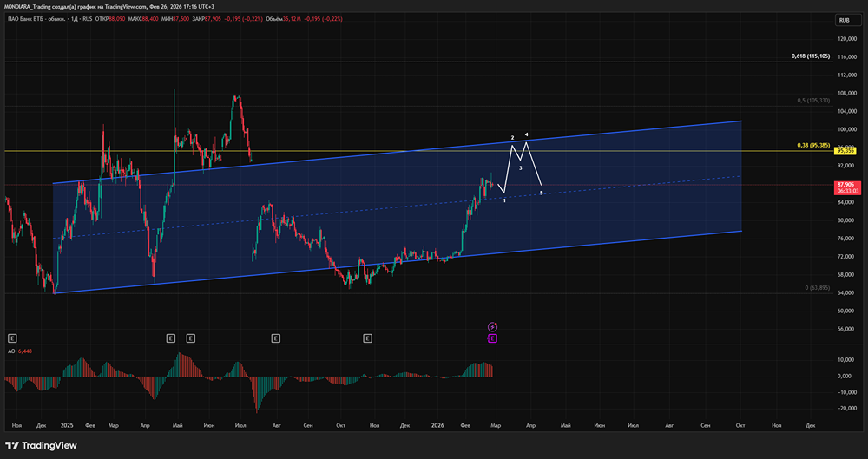Select the AO indicator label
Viewport: 868px width, 459px height.
coord(10,351)
